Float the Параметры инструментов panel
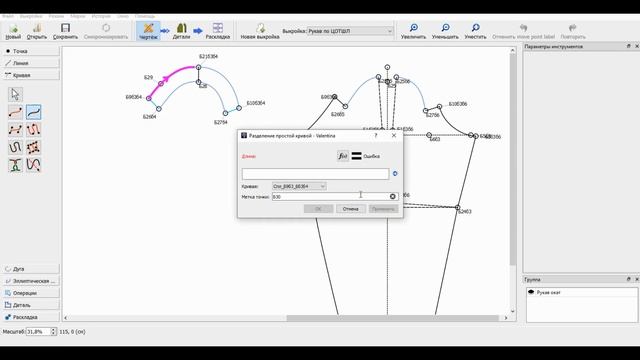640x360 pixels. (629, 47)
